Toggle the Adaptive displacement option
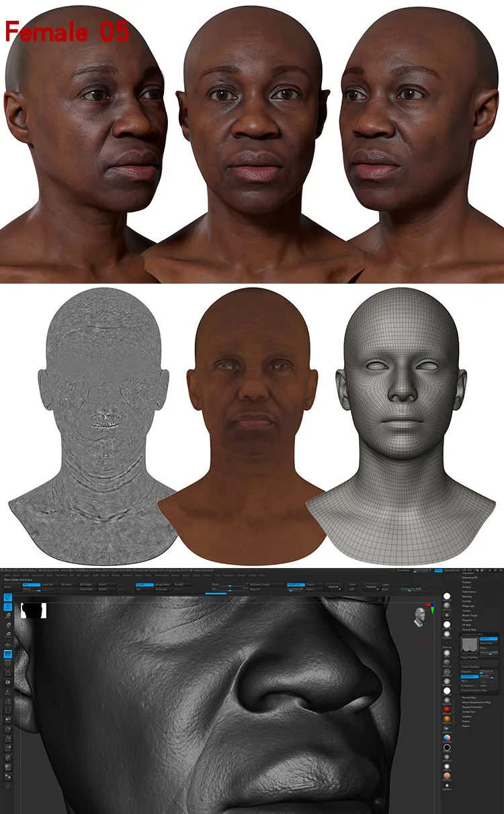The width and height of the screenshot is (504, 814). pos(469,671)
